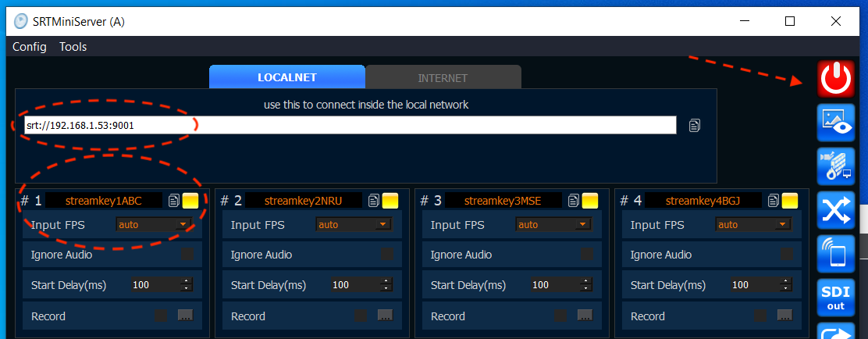868x339 pixels.
Task: Click Start Delay stepper arrows for stream #1
Action: [x=187, y=285]
